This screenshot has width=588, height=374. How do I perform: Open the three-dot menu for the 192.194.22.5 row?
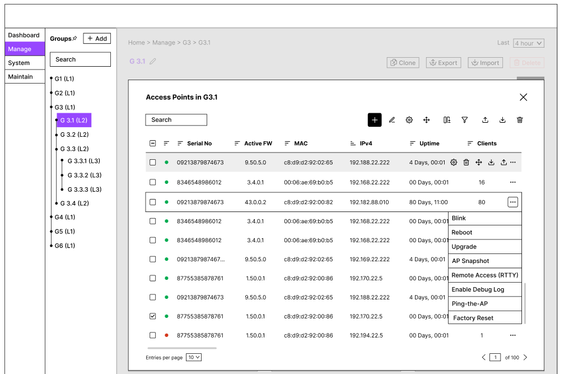pos(513,335)
